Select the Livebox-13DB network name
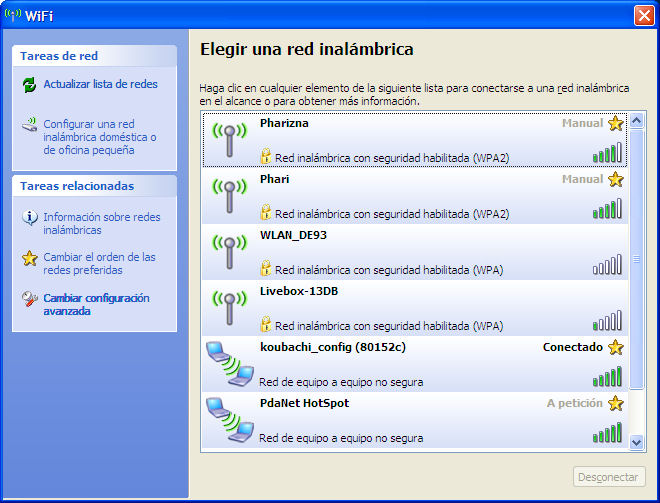Viewport: 660px width, 503px height. click(x=299, y=291)
